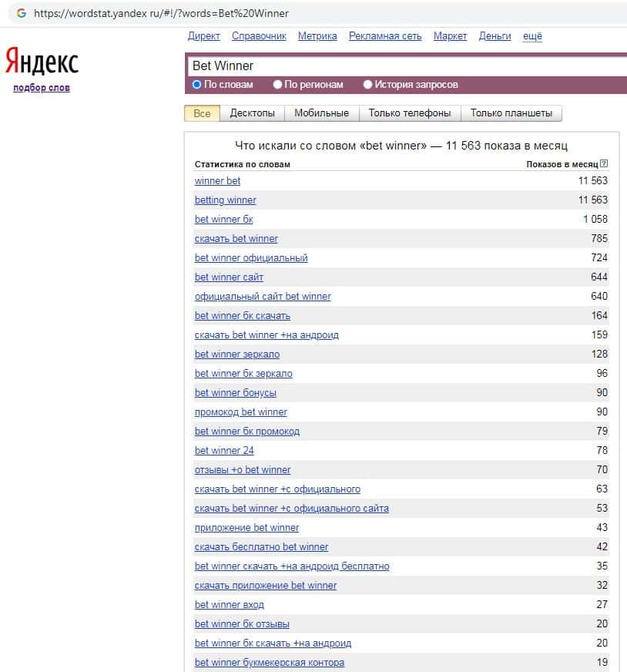
Task: Select the История запросов radio button
Action: pyautogui.click(x=367, y=85)
